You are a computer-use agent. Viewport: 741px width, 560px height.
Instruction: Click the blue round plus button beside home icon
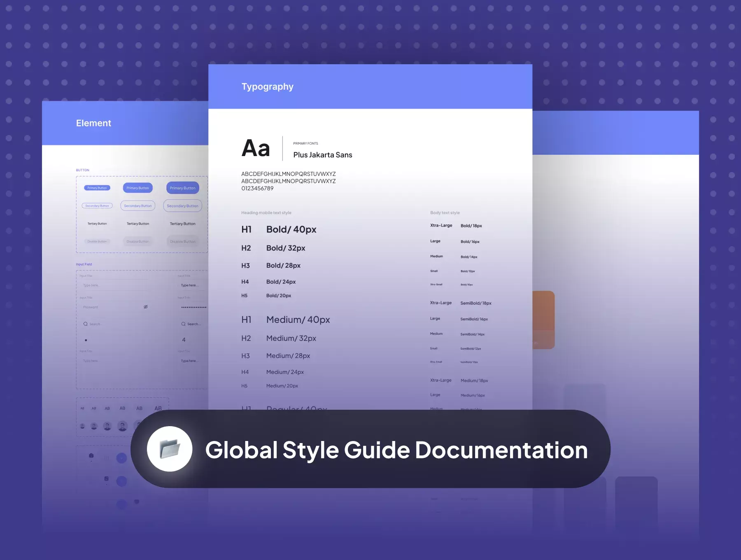coord(121,458)
